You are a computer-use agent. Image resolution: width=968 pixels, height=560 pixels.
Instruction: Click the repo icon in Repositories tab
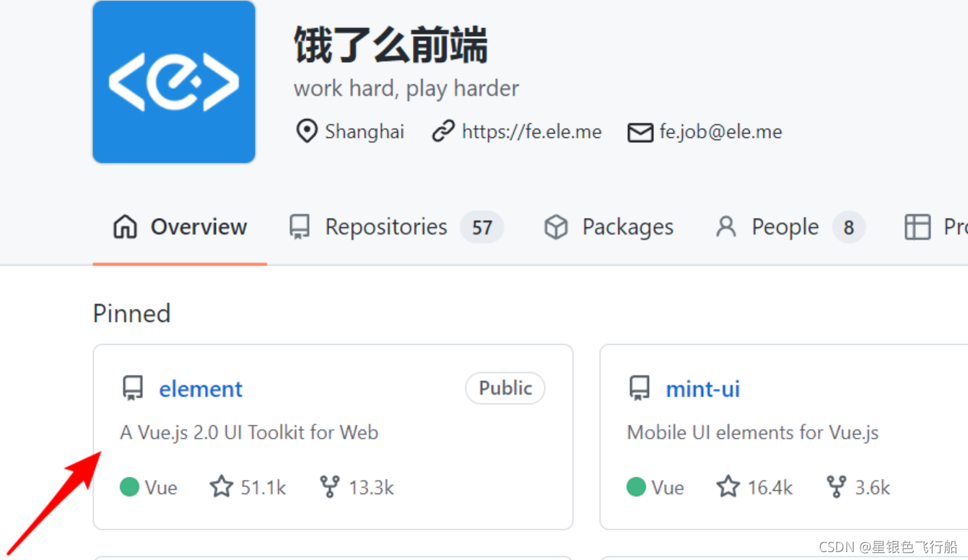(x=300, y=227)
